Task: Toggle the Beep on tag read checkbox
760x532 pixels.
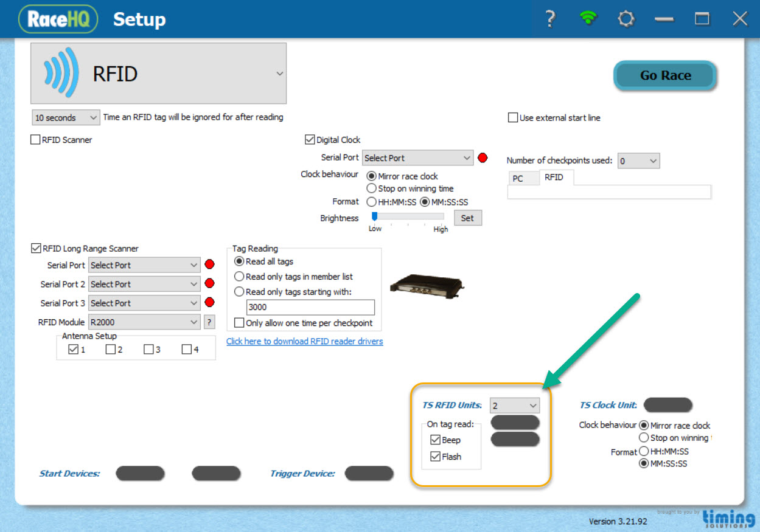Action: [x=435, y=440]
